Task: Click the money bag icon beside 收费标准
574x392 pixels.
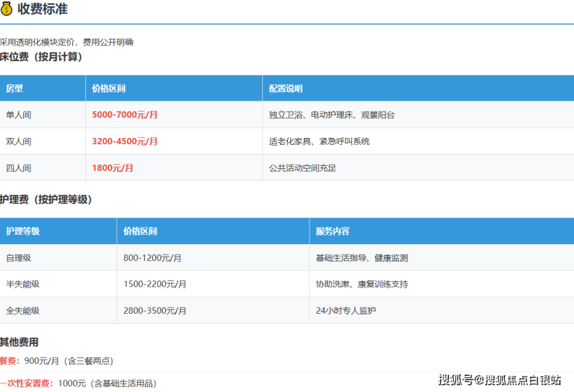Action: pos(7,9)
